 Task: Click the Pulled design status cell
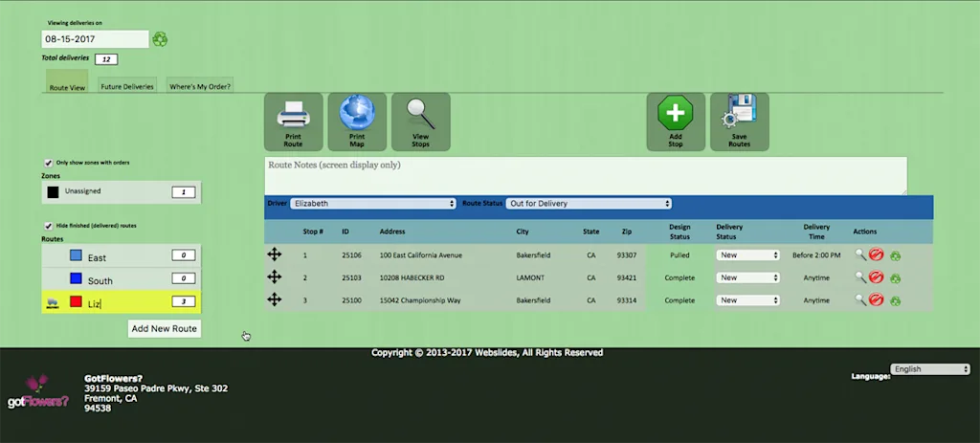pyautogui.click(x=679, y=255)
